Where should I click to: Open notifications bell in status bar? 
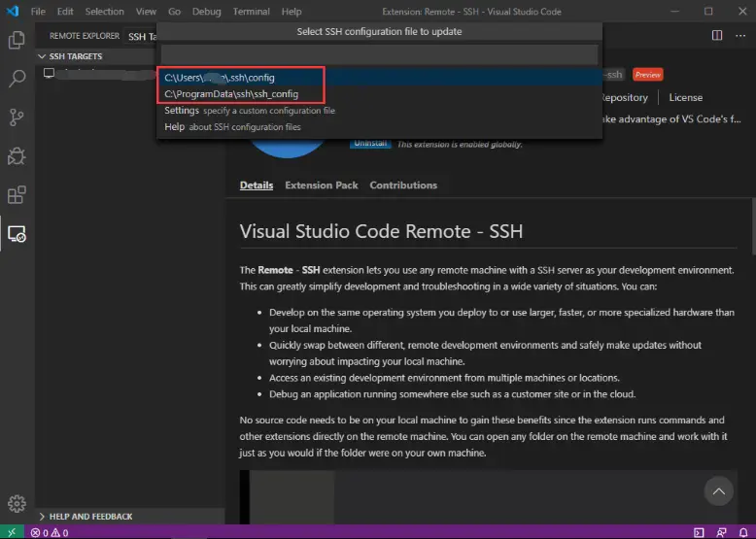(x=743, y=533)
